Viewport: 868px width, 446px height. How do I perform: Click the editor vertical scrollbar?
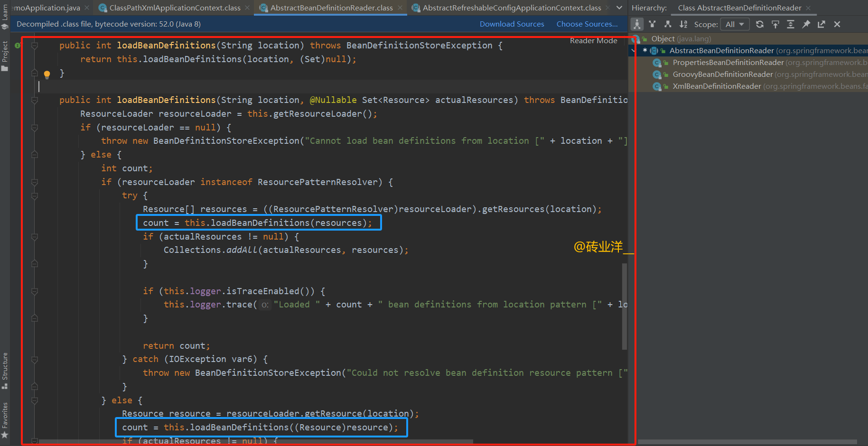(x=625, y=307)
